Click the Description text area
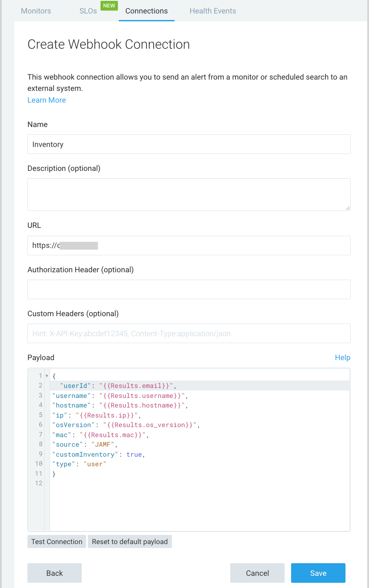The height and width of the screenshot is (588, 369). [189, 194]
